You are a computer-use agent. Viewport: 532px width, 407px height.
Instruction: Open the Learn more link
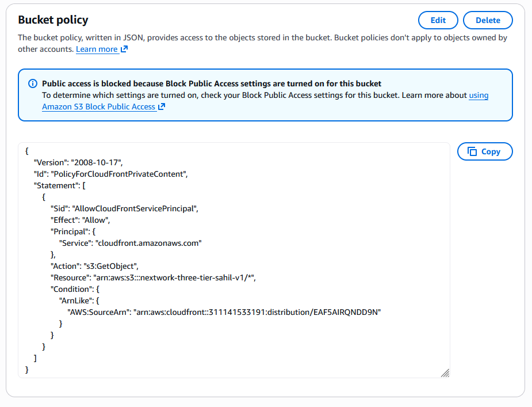click(x=97, y=50)
